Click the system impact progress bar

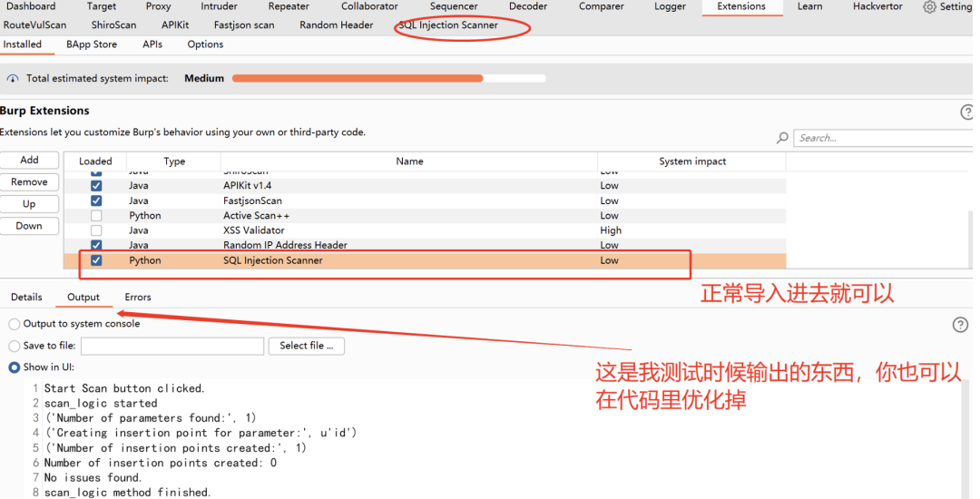tap(388, 79)
